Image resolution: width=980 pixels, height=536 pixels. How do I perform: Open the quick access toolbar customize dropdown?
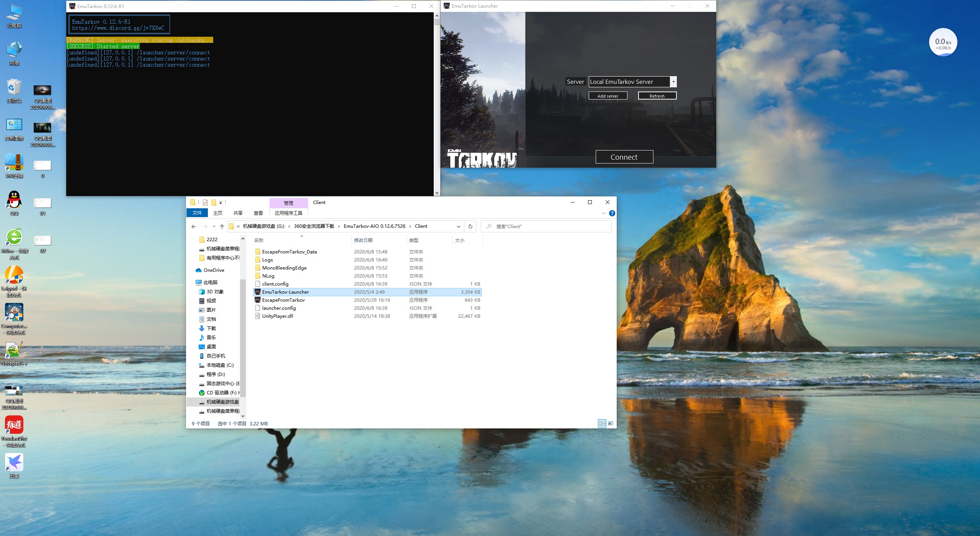tap(220, 203)
